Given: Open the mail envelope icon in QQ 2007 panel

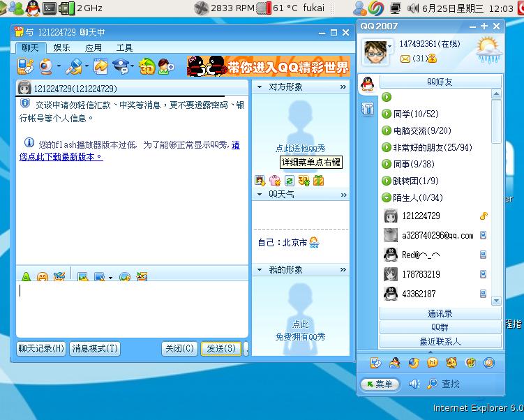Looking at the screenshot, I should point(405,59).
